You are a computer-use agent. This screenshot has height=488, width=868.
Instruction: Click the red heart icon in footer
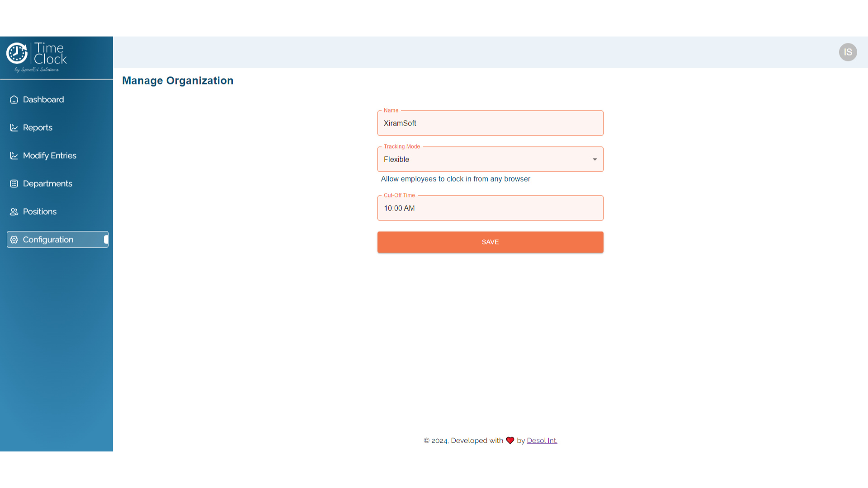510,441
